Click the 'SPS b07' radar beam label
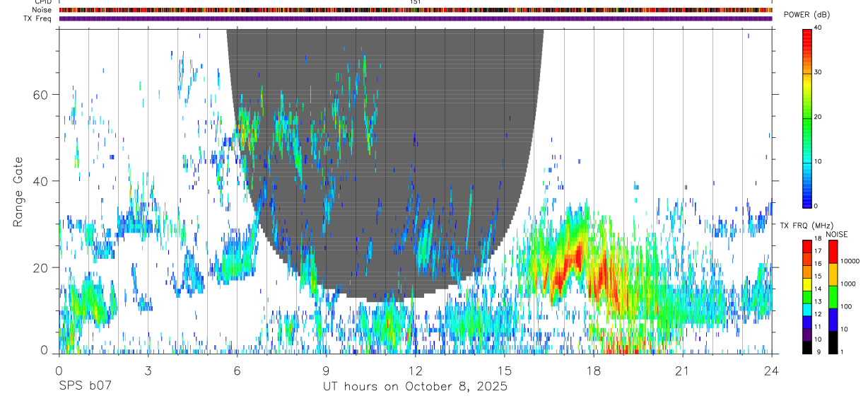This screenshot has height=401, width=868. 85,387
